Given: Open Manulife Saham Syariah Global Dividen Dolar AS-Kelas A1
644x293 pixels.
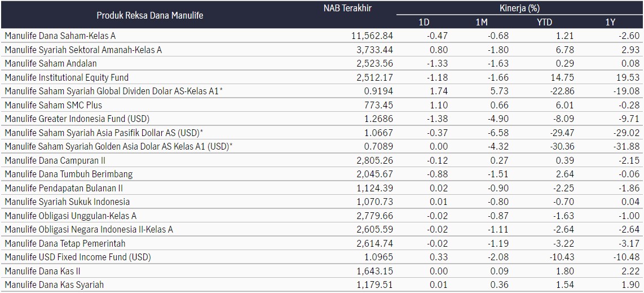Looking at the screenshot, I should pyautogui.click(x=114, y=91).
